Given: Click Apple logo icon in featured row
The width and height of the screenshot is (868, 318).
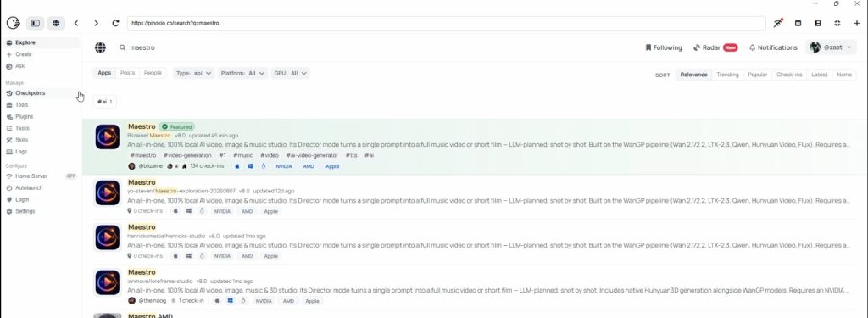Looking at the screenshot, I should tap(237, 166).
